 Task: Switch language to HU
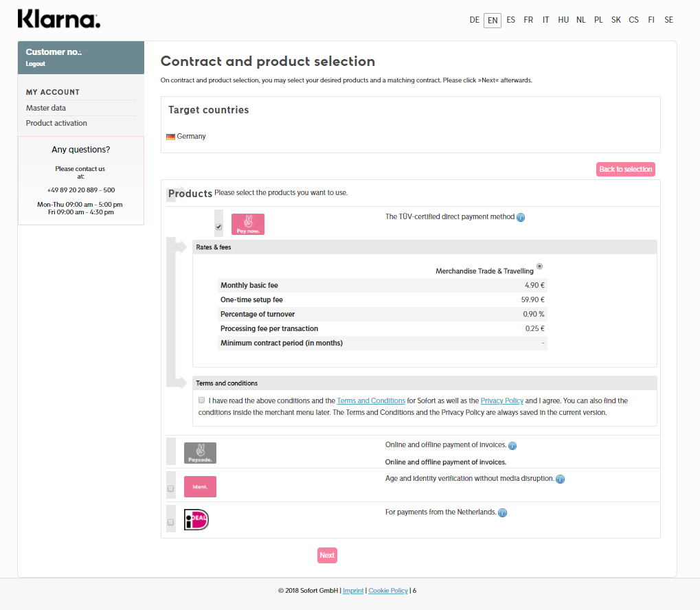click(563, 20)
